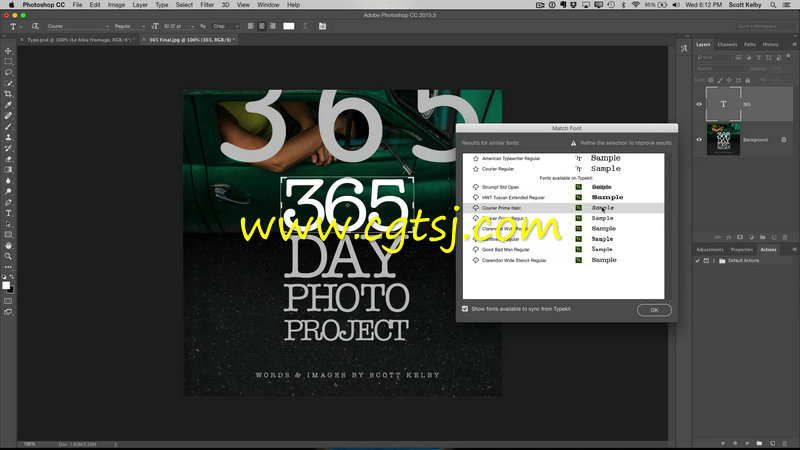800x450 pixels.
Task: Uncheck Show fonts available to sync from Typekit
Action: coord(465,309)
